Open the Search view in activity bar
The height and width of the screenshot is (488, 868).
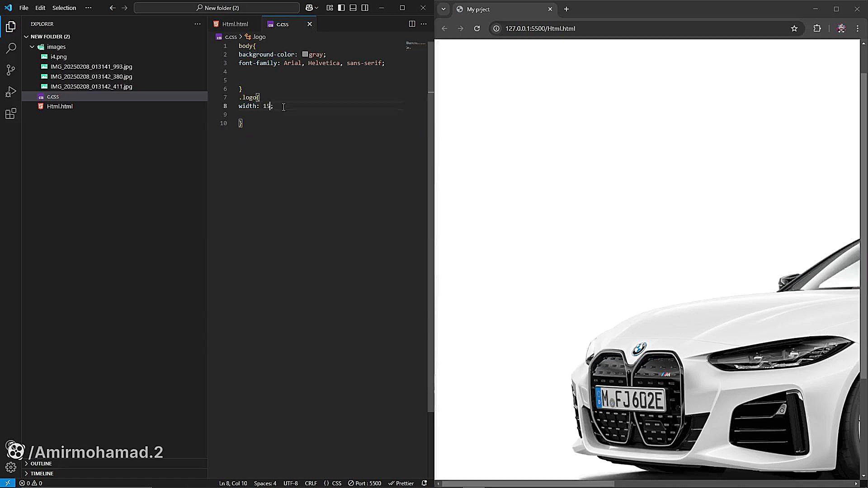(11, 48)
